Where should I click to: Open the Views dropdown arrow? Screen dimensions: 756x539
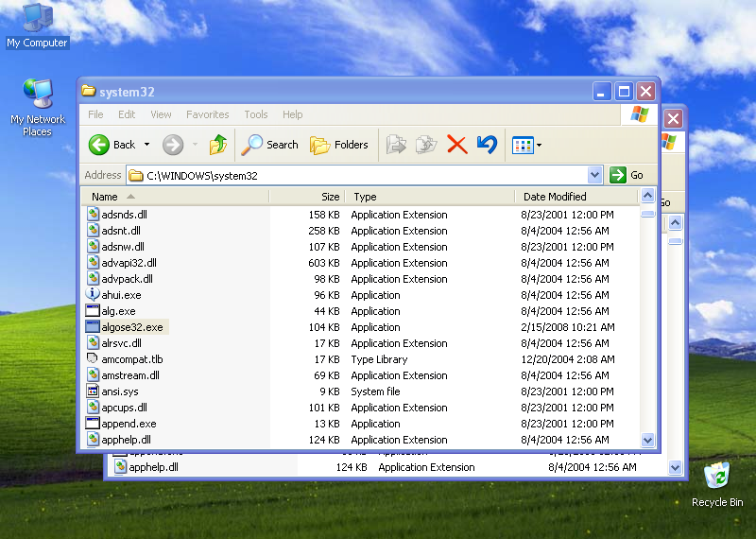point(539,145)
